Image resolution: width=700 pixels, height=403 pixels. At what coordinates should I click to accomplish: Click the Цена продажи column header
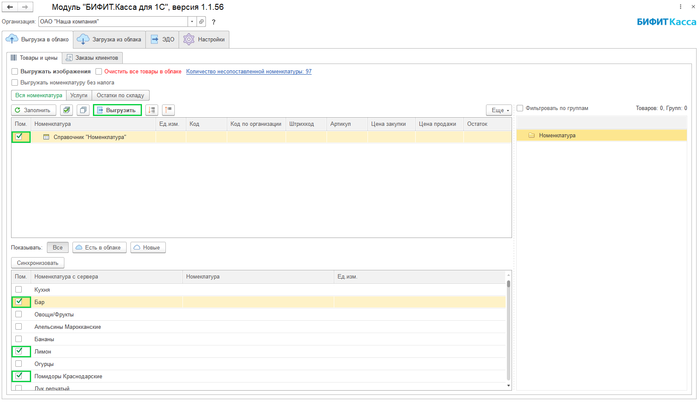coord(439,124)
